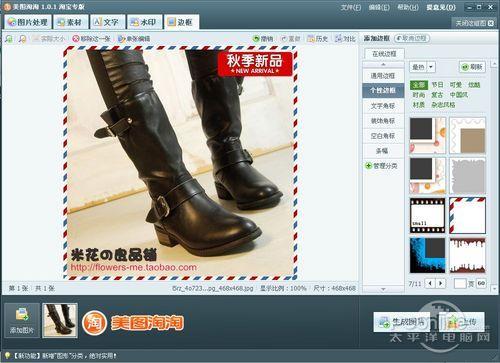Go to previous page of borders
The width and height of the screenshot is (500, 363).
(x=430, y=283)
